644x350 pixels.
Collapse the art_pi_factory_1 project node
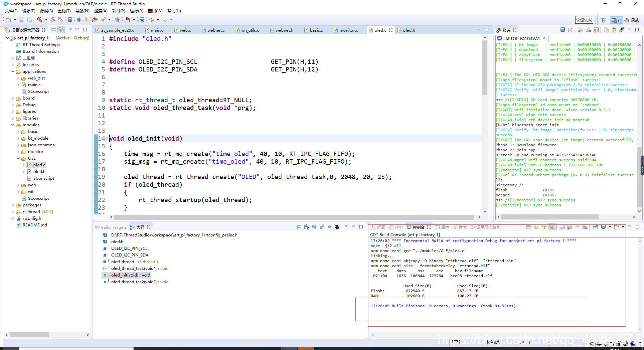pos(7,38)
